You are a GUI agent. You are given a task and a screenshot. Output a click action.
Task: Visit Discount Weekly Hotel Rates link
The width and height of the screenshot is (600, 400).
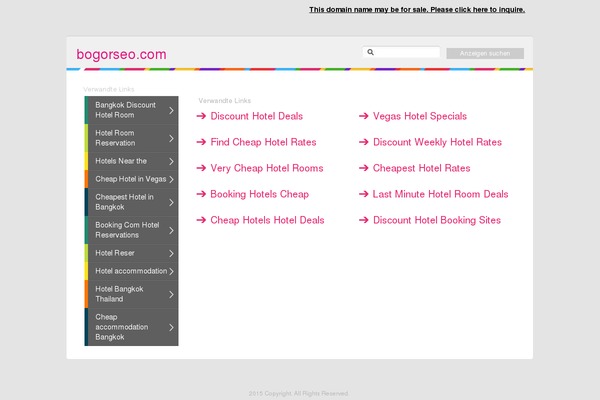pyautogui.click(x=437, y=142)
